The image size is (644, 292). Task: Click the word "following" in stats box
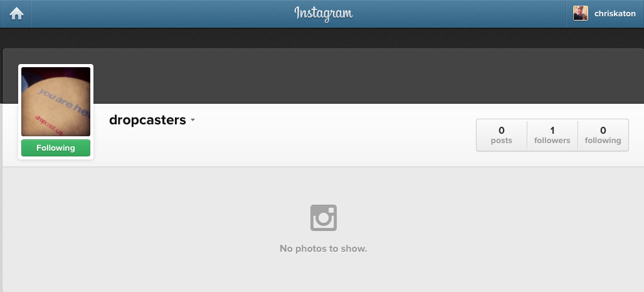tap(603, 141)
